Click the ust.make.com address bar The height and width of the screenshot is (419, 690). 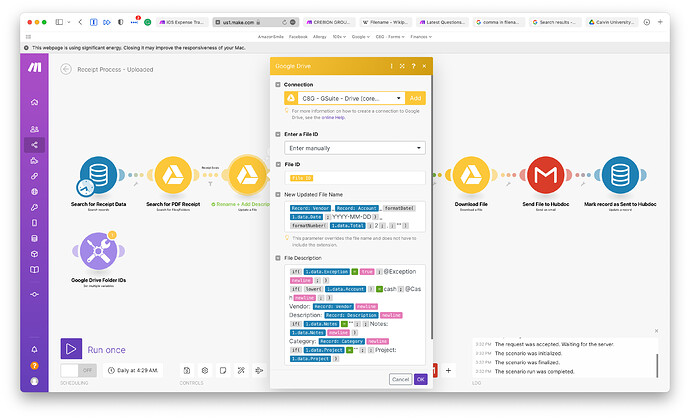pos(256,22)
